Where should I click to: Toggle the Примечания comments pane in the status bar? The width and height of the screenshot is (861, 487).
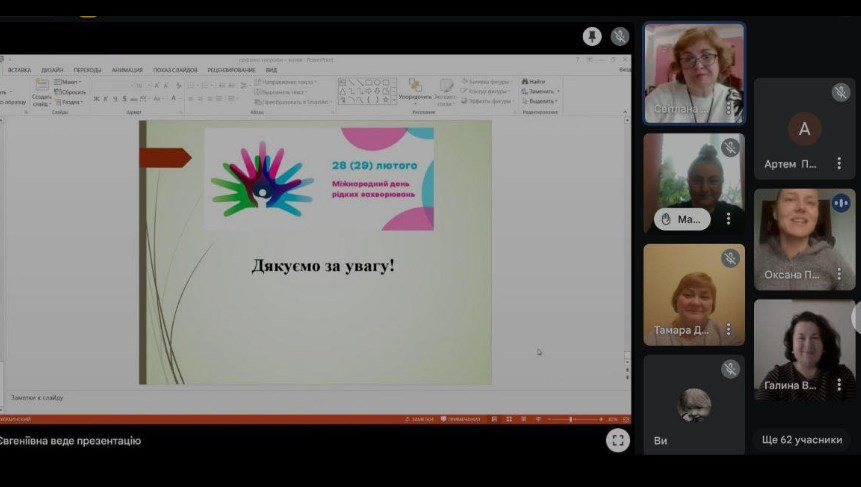pos(460,419)
